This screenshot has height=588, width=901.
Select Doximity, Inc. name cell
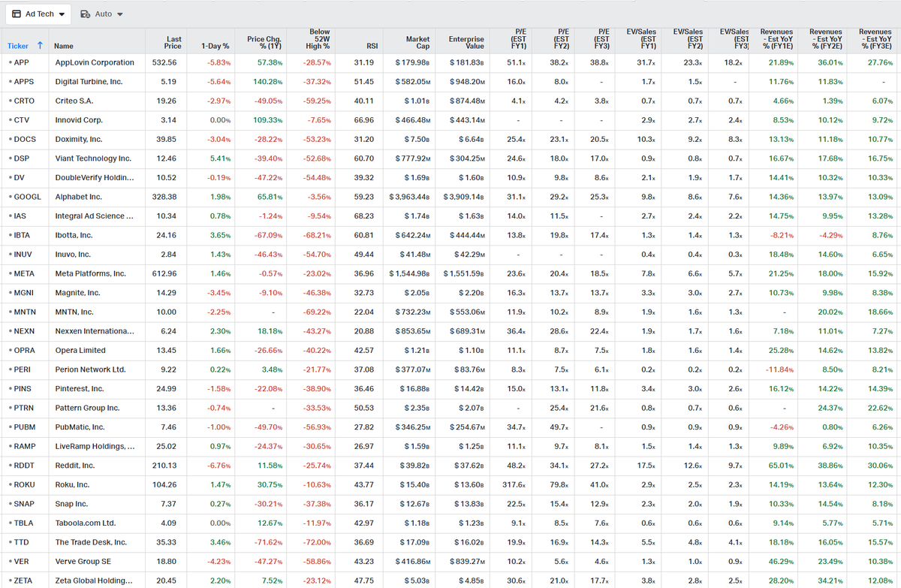pyautogui.click(x=79, y=139)
